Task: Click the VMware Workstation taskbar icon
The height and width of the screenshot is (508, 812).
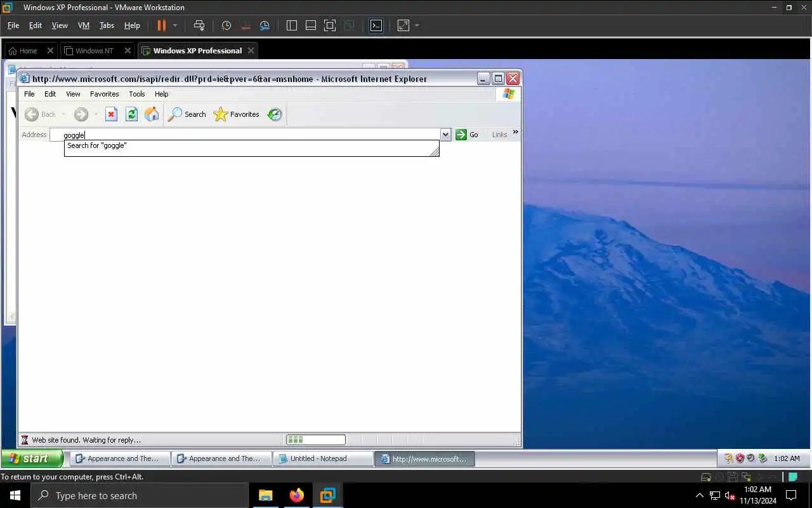Action: click(327, 495)
